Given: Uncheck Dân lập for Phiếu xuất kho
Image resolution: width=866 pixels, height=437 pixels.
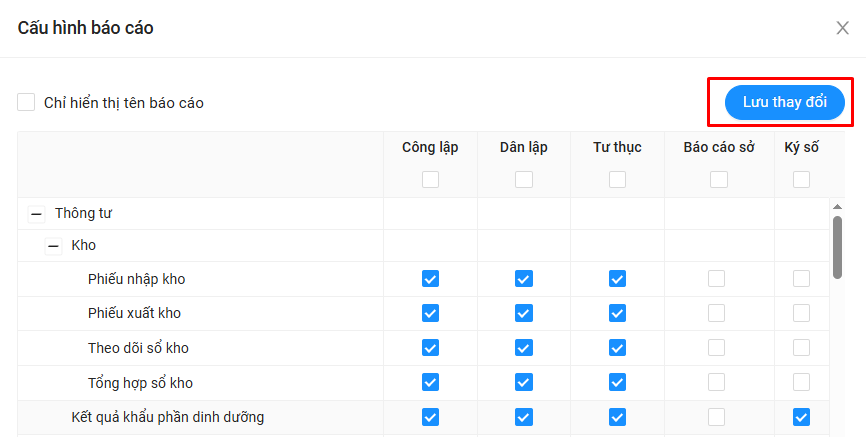Looking at the screenshot, I should click(x=524, y=313).
